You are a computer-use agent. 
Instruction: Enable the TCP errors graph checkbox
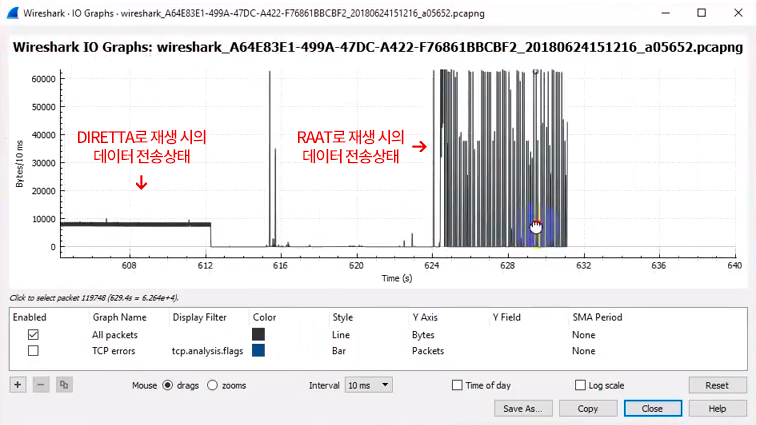coord(33,351)
